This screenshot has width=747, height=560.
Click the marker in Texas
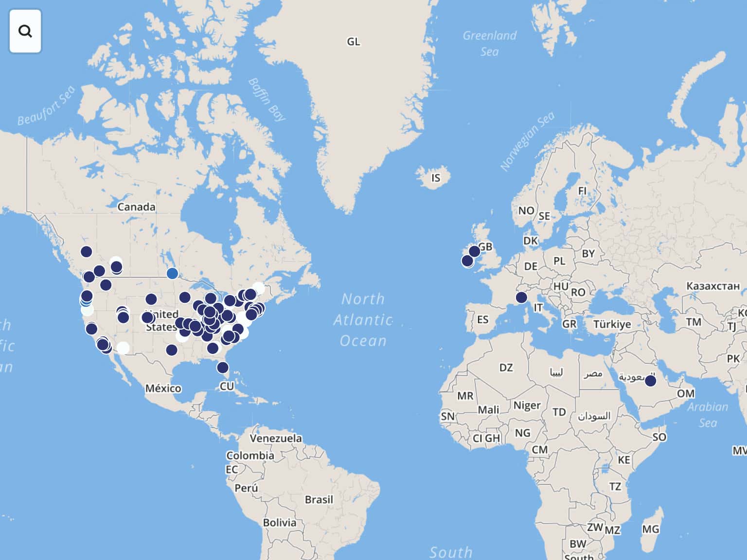tap(172, 350)
